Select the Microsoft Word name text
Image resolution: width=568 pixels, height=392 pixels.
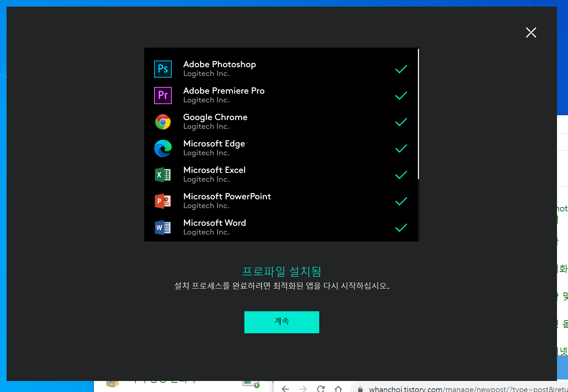tap(215, 223)
